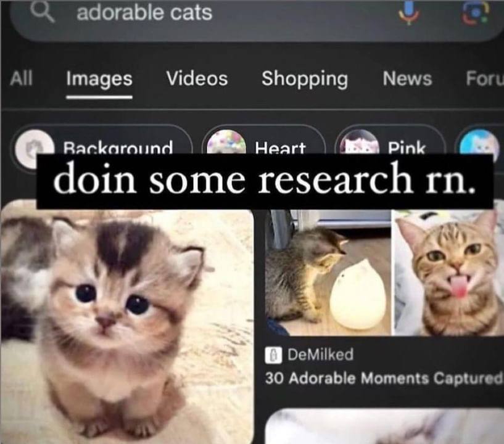The height and width of the screenshot is (444, 504).
Task: Open the News tab
Action: (407, 78)
